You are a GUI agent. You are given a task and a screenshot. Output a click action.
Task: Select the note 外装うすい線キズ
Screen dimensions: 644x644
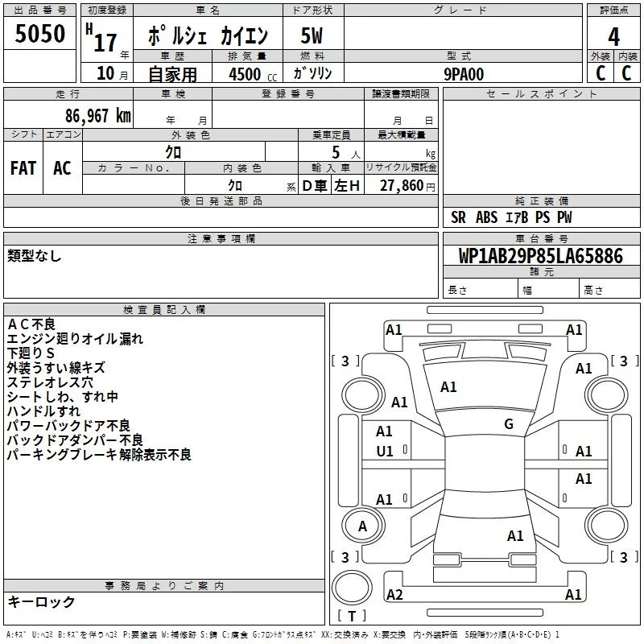(56, 367)
